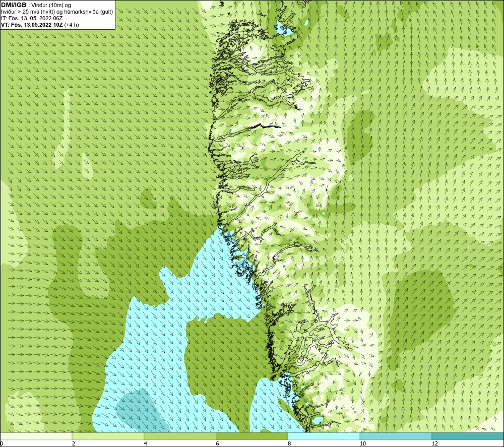Click the light cyan 8–10 m/s scale segment
Viewport: 504px width, 447px height.
click(x=324, y=436)
